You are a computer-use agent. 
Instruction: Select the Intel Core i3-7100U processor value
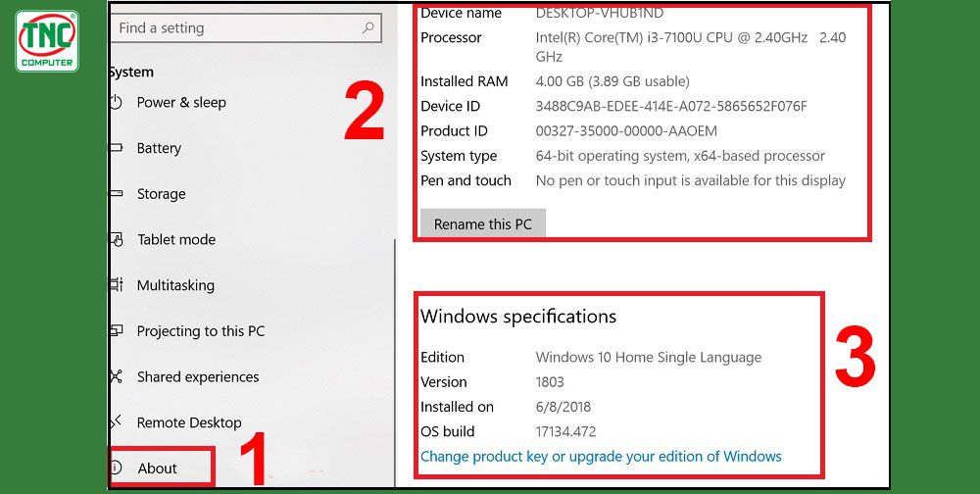691,47
